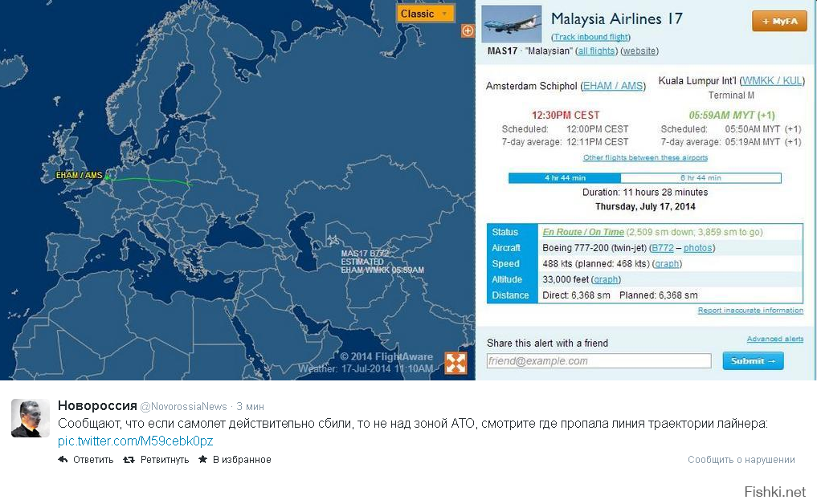Open the Advanced alerts link
The height and width of the screenshot is (504, 817).
click(x=774, y=339)
